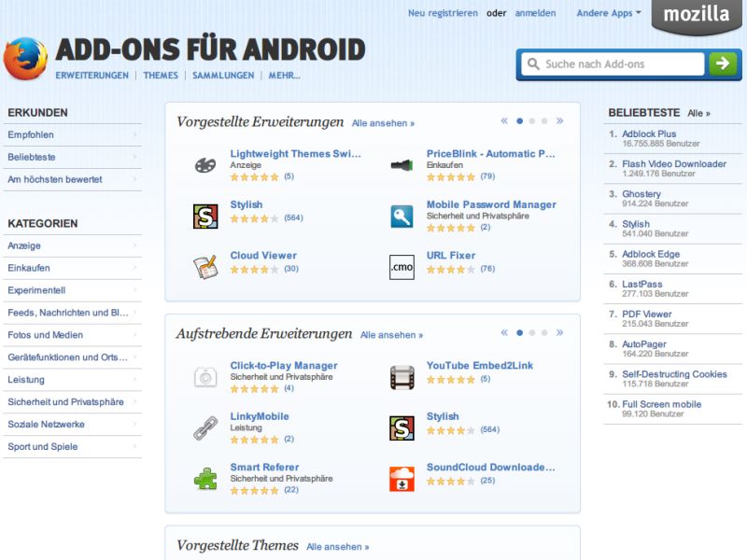Viewport: 747px width, 560px height.
Task: Open the SoundCloud Downloader icon
Action: (x=402, y=479)
